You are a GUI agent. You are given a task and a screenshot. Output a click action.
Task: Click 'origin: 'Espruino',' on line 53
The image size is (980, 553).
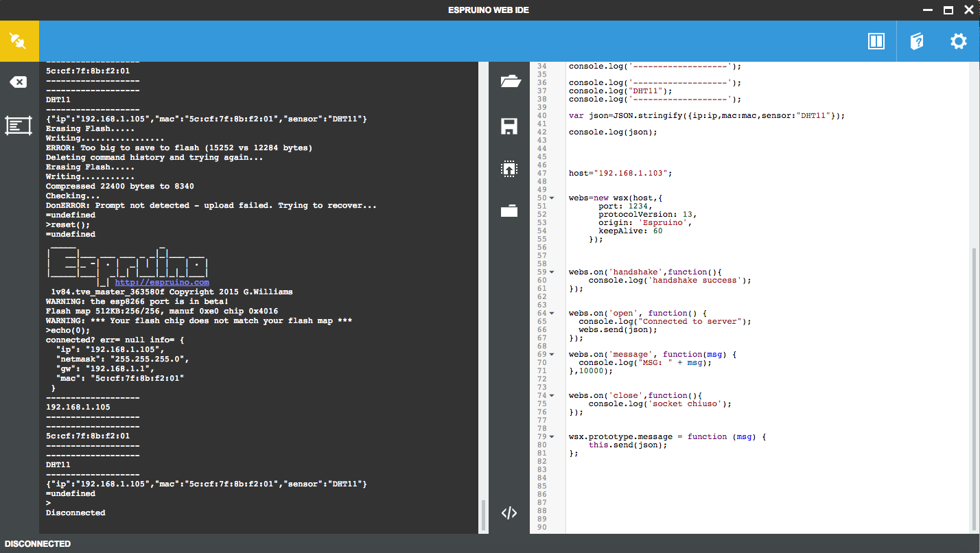(645, 223)
